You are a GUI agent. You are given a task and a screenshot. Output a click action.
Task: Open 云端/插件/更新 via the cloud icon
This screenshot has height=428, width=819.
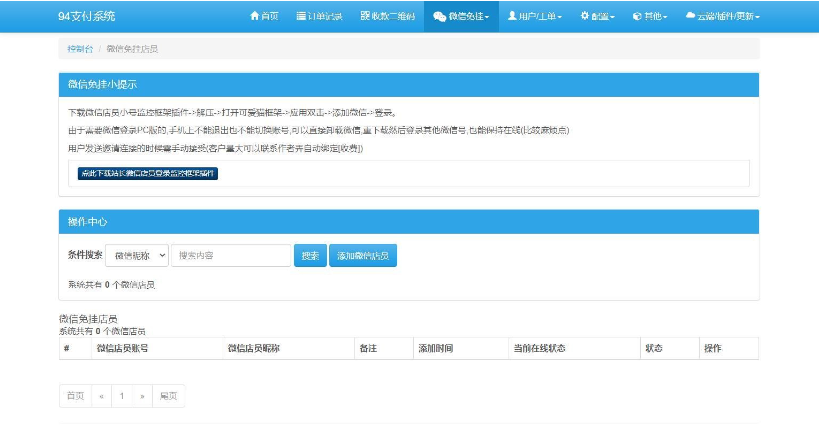point(722,16)
